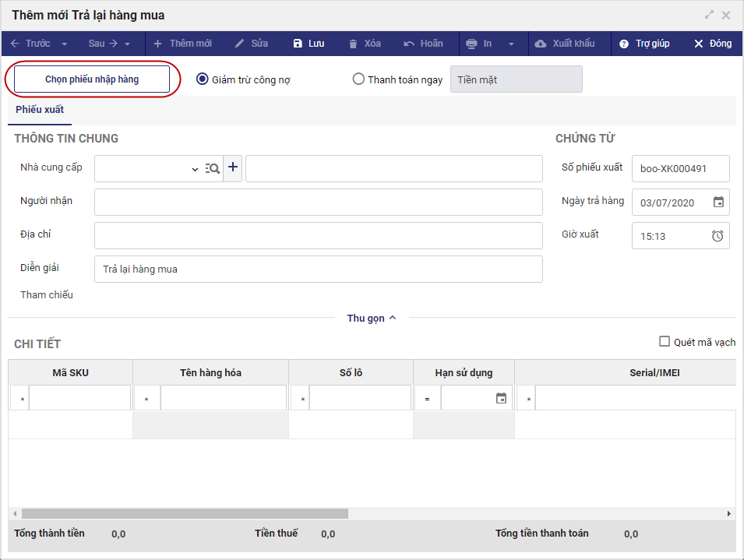Click the Mã SKU filter input
The image size is (744, 560).
click(79, 398)
